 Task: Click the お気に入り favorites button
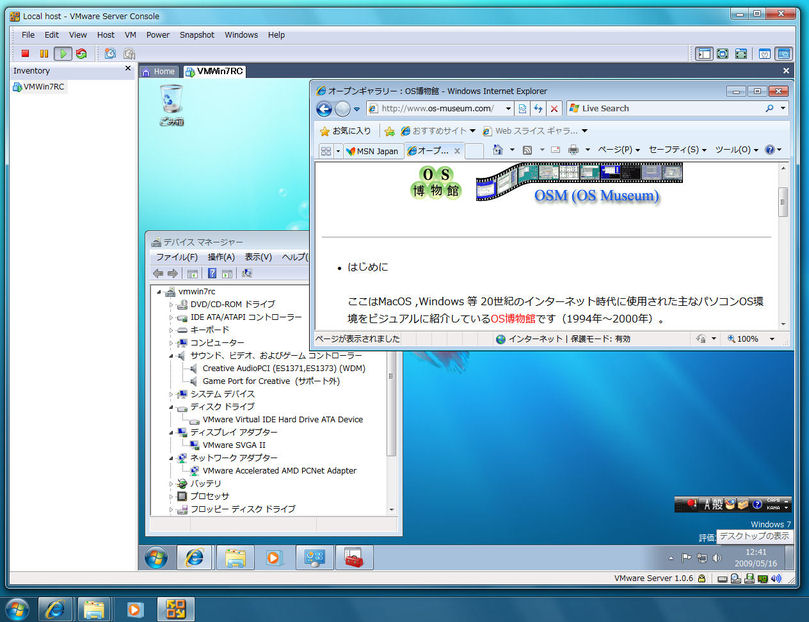[345, 131]
